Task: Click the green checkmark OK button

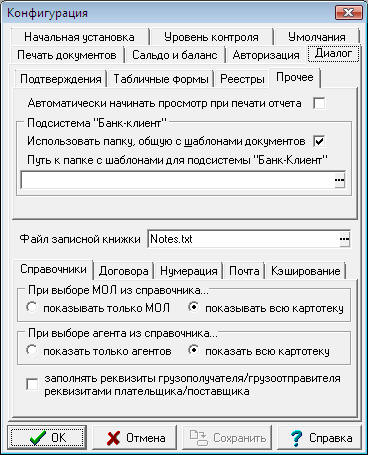Action: (47, 437)
